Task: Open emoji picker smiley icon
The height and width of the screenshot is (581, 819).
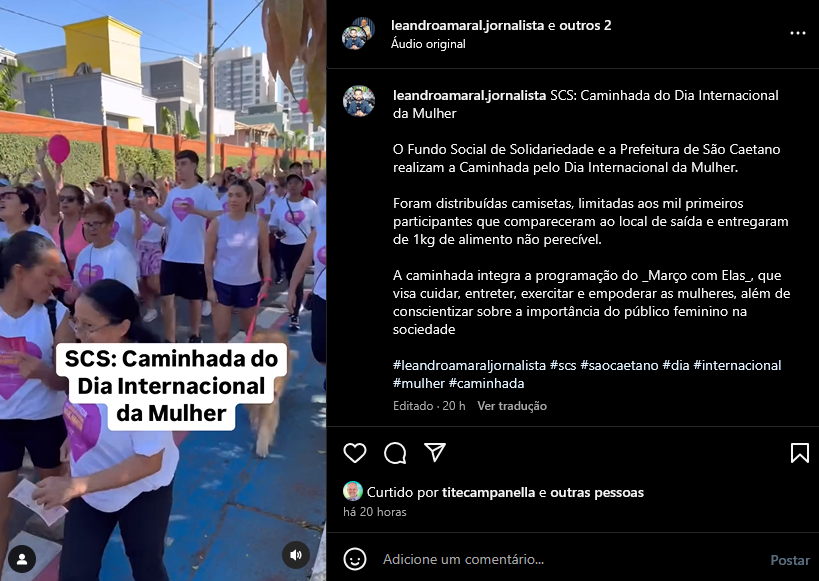Action: coord(355,559)
